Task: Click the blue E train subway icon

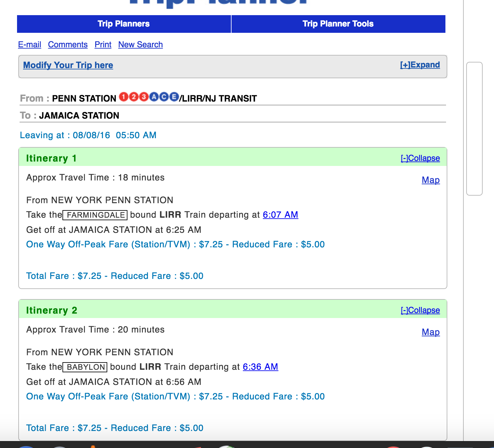Action: (x=174, y=97)
